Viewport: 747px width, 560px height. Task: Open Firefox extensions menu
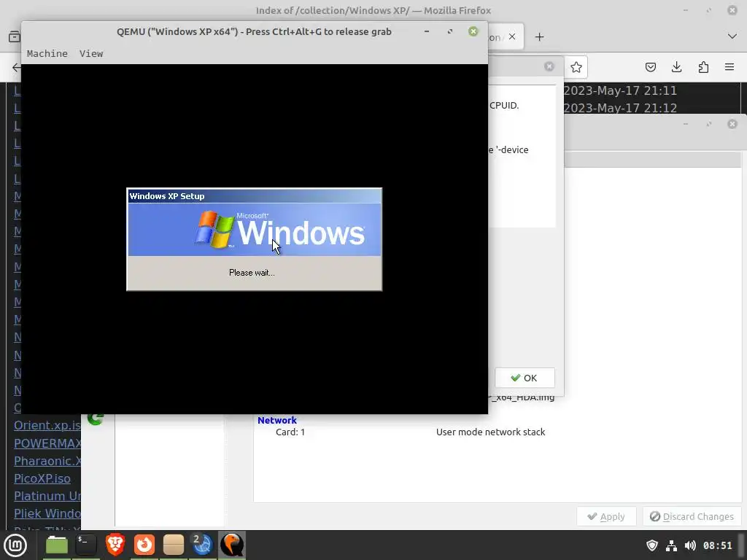(703, 67)
